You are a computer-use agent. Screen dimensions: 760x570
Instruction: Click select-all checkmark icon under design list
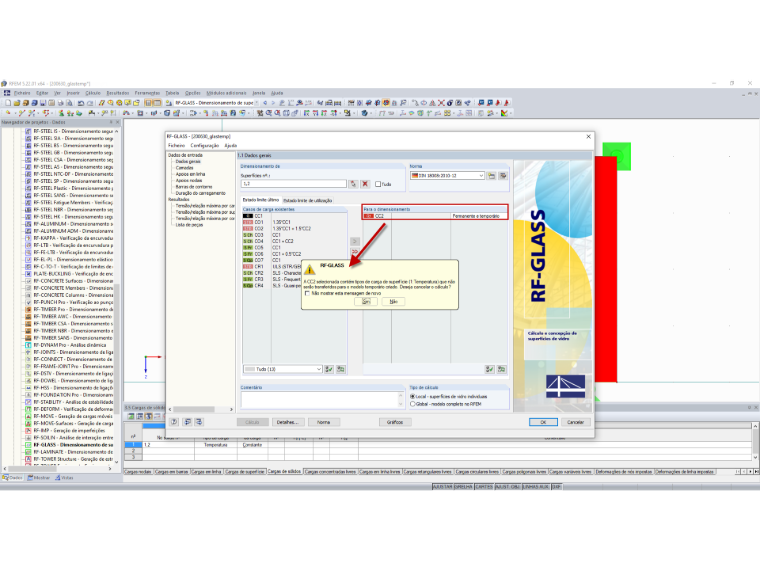coord(490,369)
